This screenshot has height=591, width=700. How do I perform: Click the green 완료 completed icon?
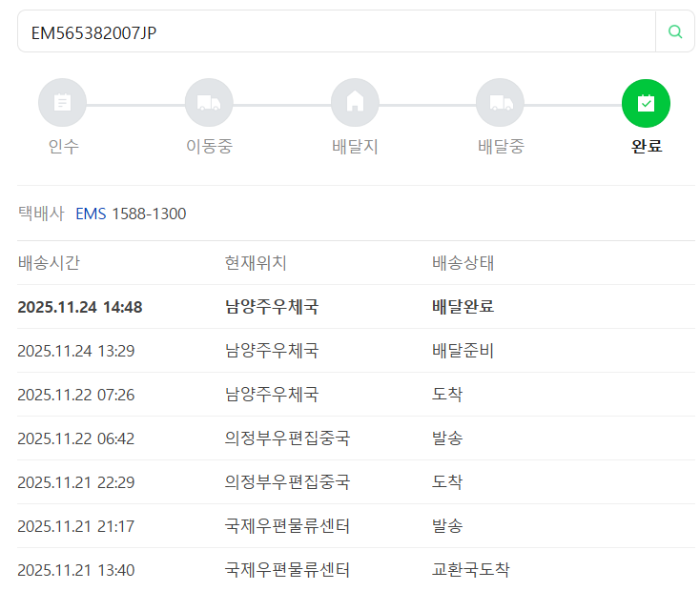point(646,103)
